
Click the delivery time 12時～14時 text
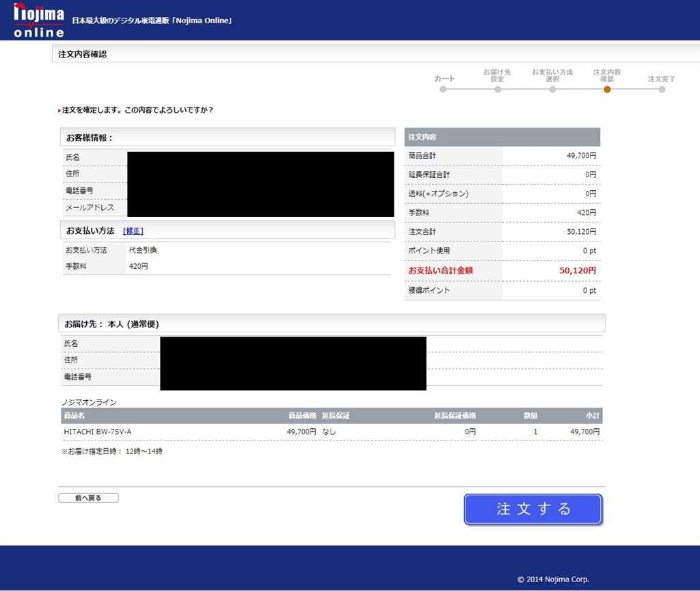pyautogui.click(x=144, y=451)
